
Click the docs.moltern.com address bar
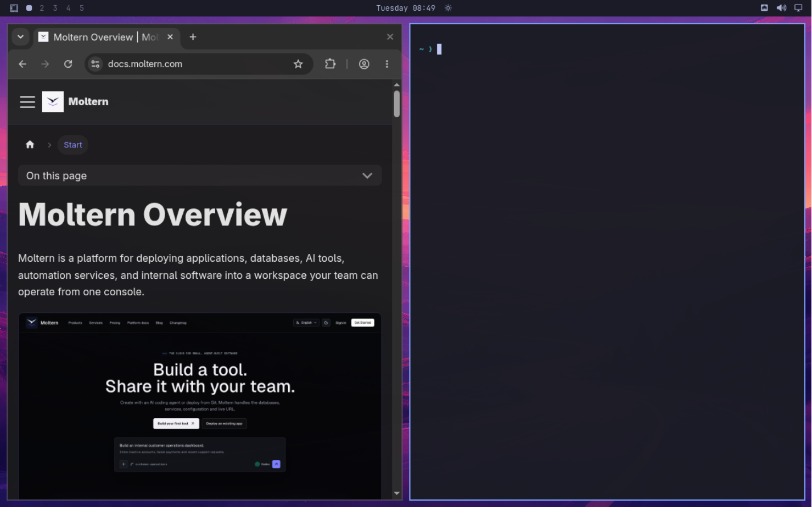pos(199,64)
